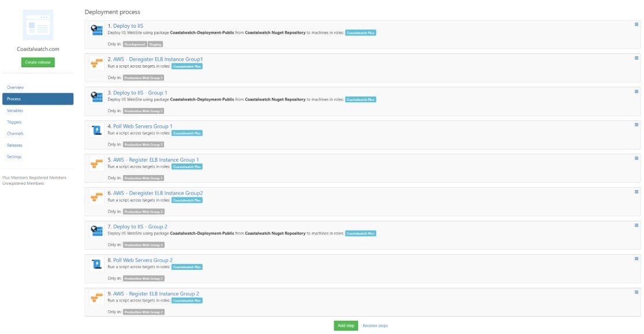Viewport: 644px width, 334px height.
Task: Click the Create release button
Action: pyautogui.click(x=37, y=62)
